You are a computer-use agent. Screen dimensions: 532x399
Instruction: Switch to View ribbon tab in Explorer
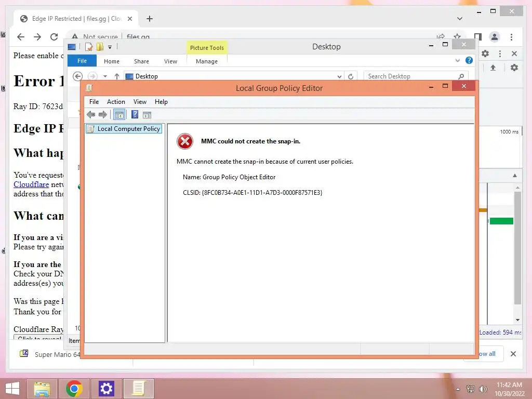170,61
